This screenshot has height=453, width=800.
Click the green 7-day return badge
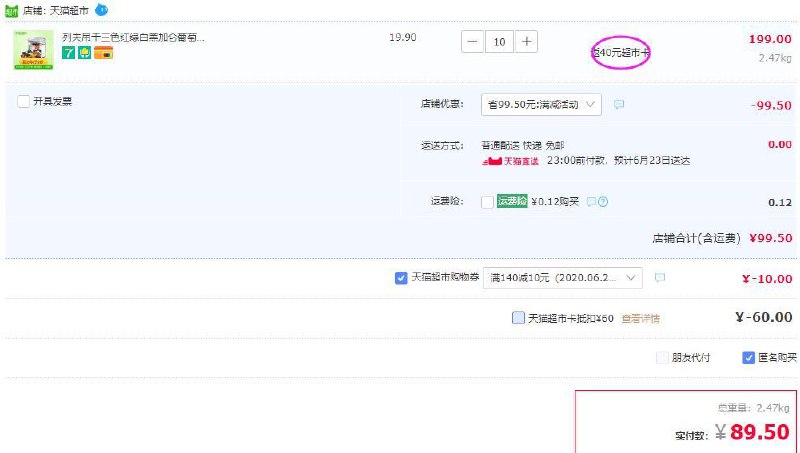68,53
